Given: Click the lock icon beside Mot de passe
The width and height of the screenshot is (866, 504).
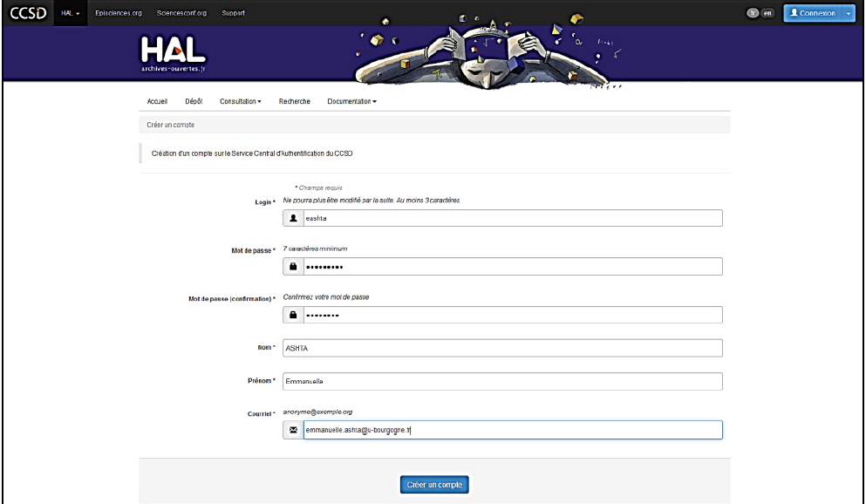Looking at the screenshot, I should pos(293,267).
